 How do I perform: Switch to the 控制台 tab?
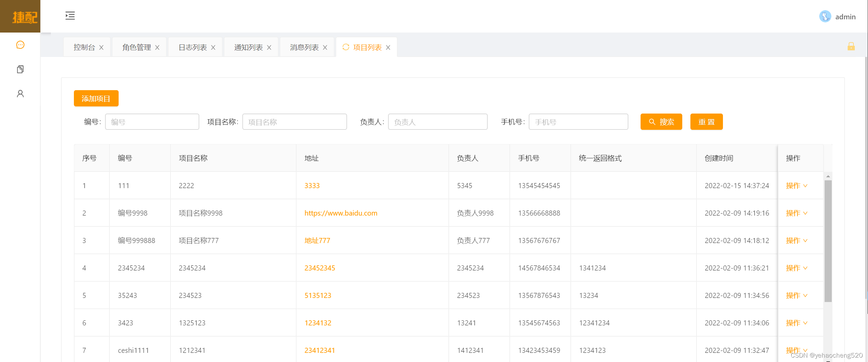[84, 47]
